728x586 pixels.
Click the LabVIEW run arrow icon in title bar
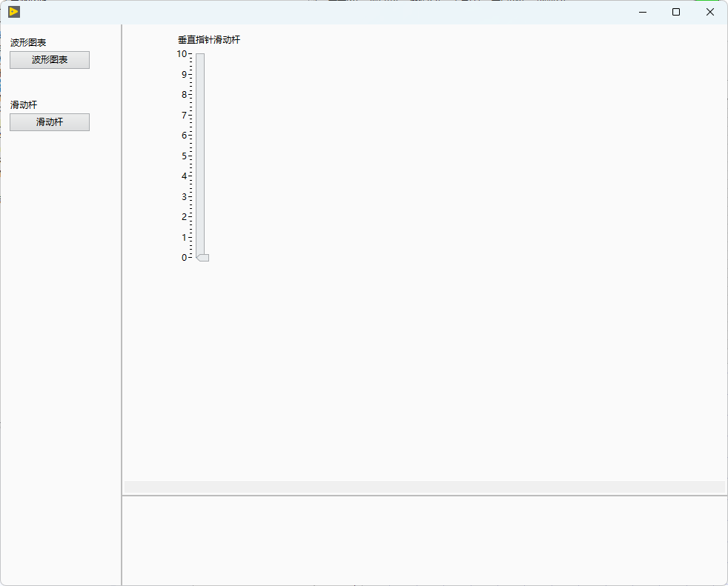(14, 12)
